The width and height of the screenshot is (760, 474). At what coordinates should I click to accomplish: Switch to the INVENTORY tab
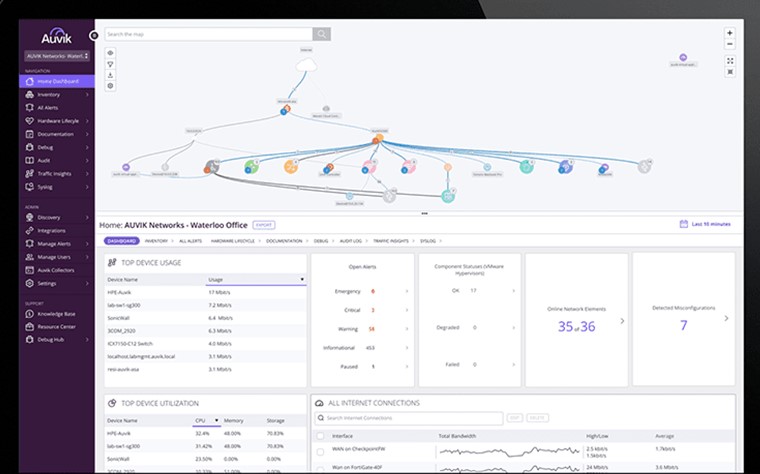[x=156, y=241]
